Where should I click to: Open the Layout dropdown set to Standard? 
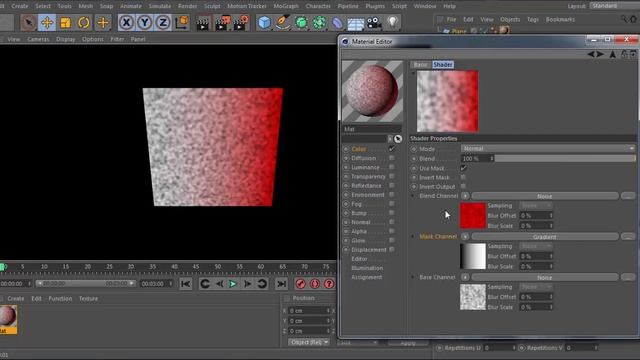(x=615, y=6)
